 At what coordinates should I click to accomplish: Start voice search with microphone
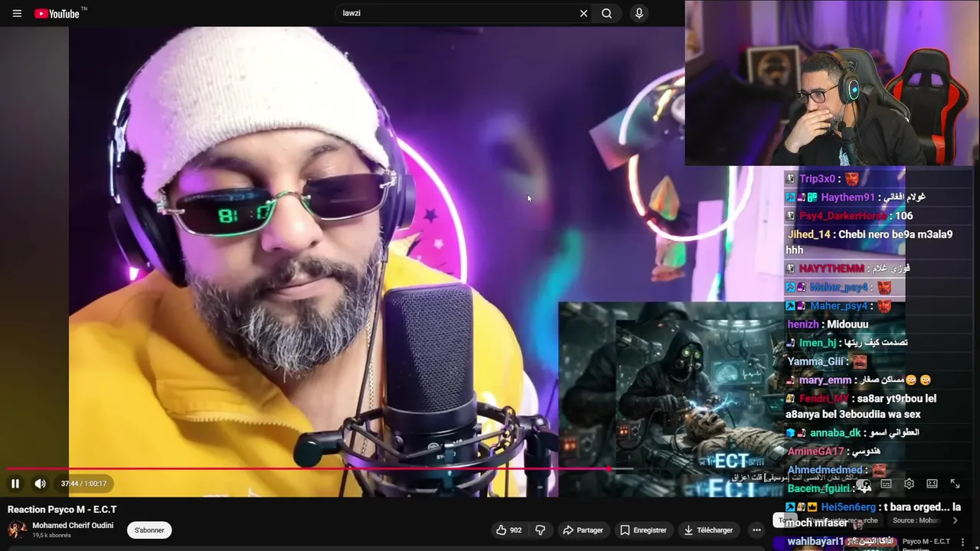tap(639, 13)
